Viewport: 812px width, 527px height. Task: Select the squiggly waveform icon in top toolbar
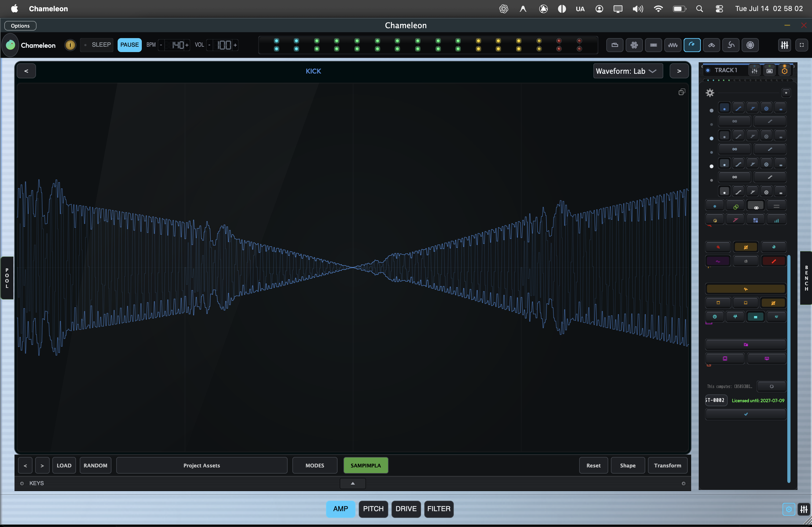673,45
